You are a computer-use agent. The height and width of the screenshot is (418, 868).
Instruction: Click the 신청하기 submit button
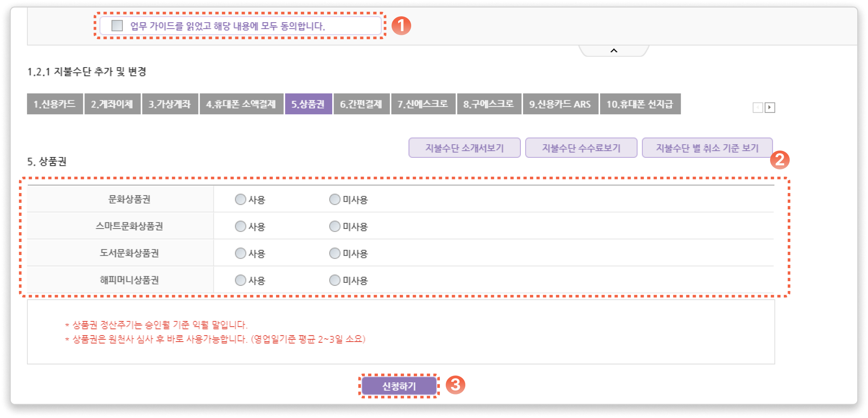(399, 386)
